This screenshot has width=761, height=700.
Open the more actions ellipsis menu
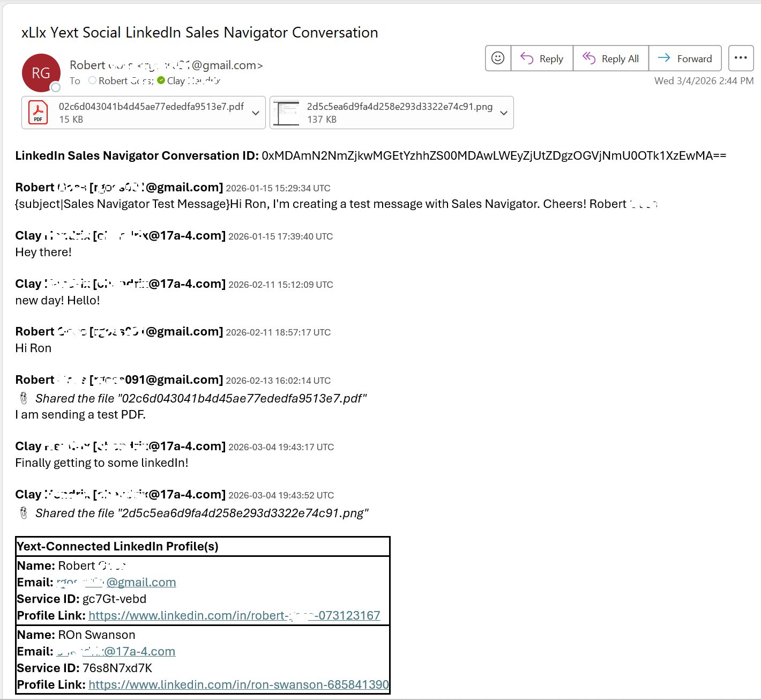point(741,58)
